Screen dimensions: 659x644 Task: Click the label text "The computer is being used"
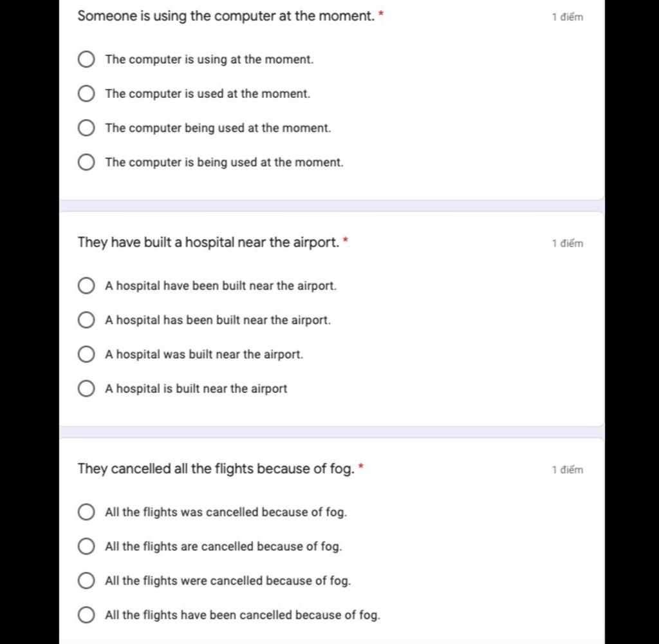point(224,162)
